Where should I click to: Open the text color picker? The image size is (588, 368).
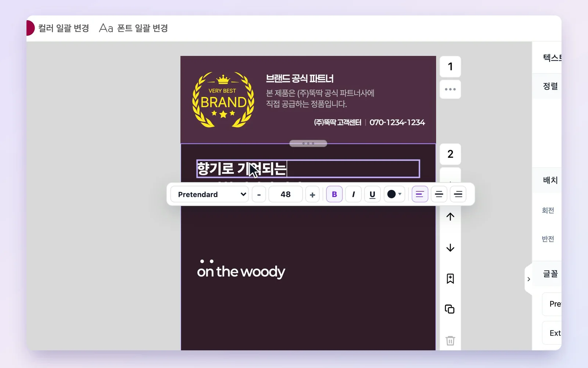[394, 194]
